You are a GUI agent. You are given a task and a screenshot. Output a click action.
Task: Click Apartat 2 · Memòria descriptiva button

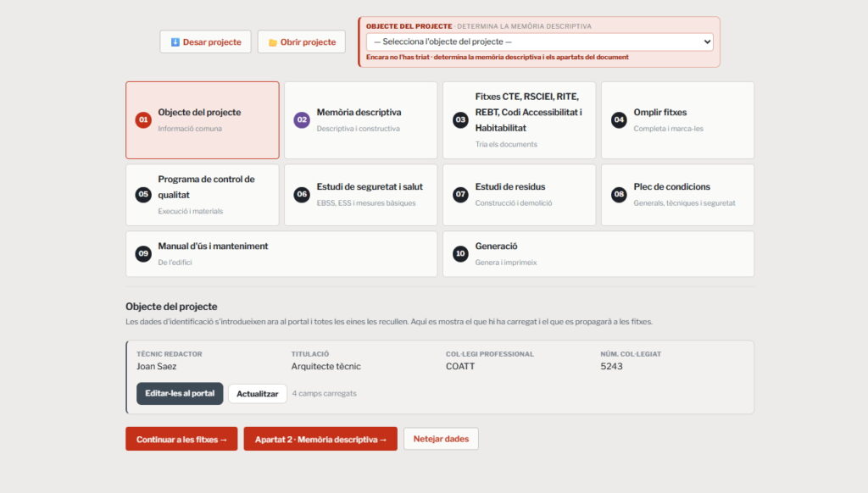point(320,439)
